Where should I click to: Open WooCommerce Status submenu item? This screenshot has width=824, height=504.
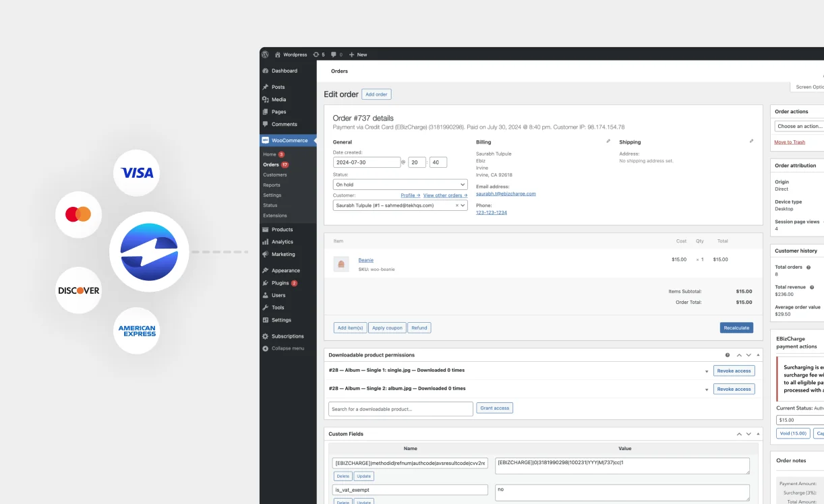(x=270, y=206)
